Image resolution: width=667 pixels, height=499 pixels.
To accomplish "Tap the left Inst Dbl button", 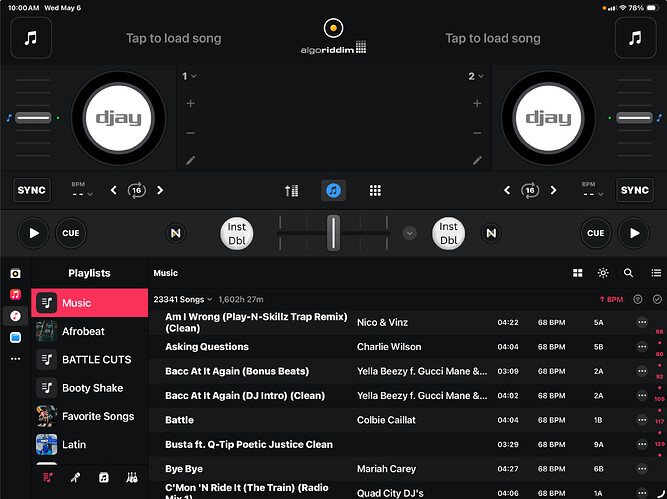I will click(x=237, y=233).
